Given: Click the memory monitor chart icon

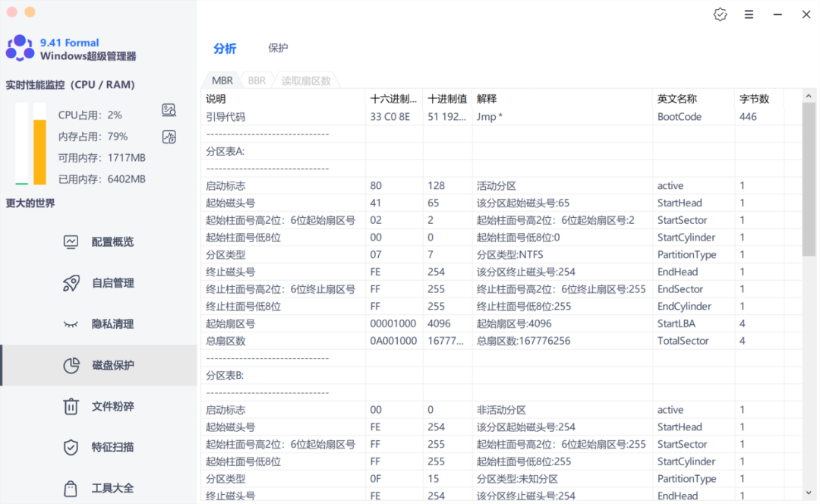Looking at the screenshot, I should pos(169,137).
